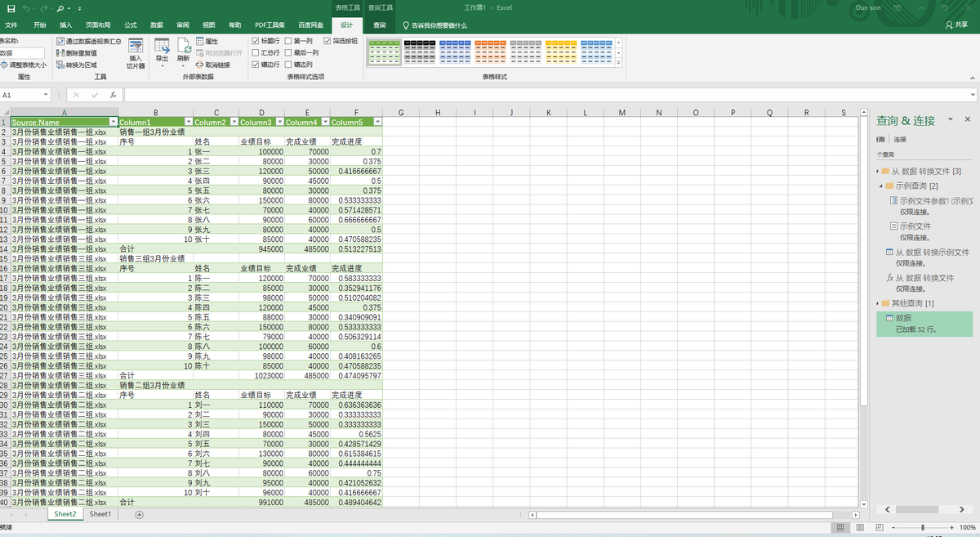
Task: Enable the Total Row (汇总行) checkbox
Action: tap(256, 52)
